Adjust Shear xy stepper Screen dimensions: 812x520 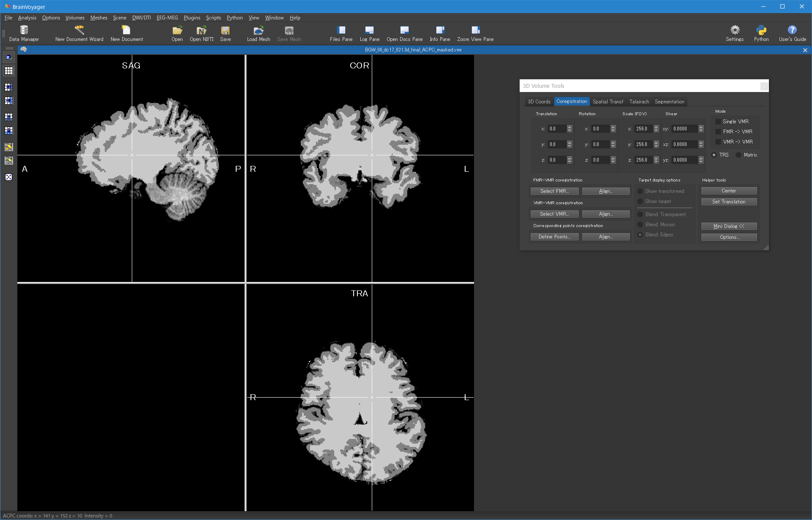[701, 129]
